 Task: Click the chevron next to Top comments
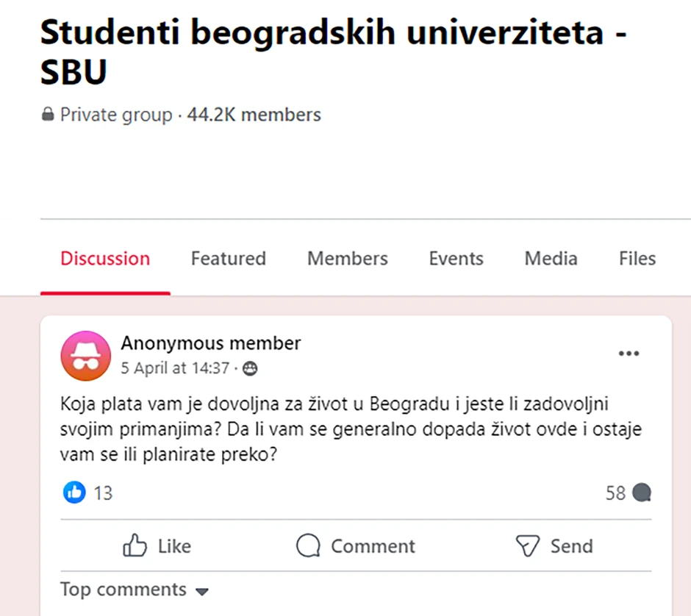(x=202, y=590)
